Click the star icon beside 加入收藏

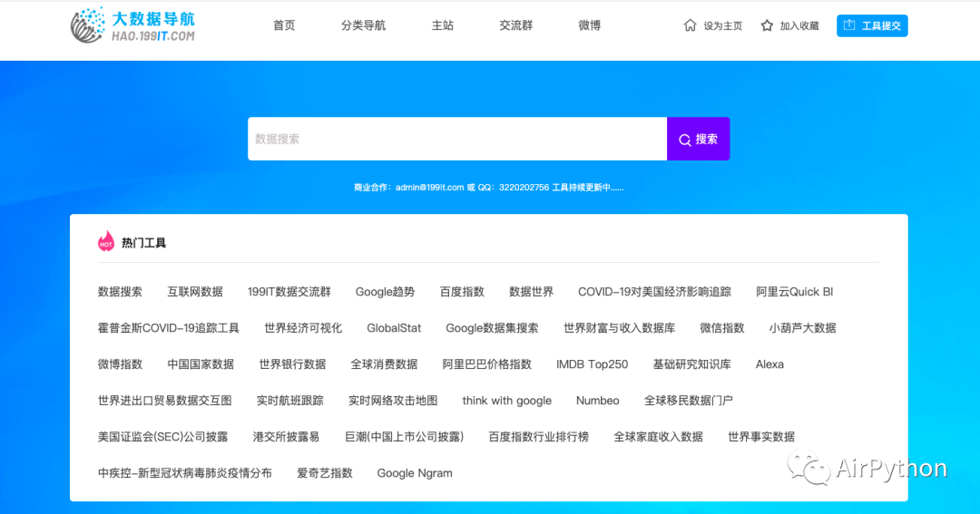[x=767, y=25]
